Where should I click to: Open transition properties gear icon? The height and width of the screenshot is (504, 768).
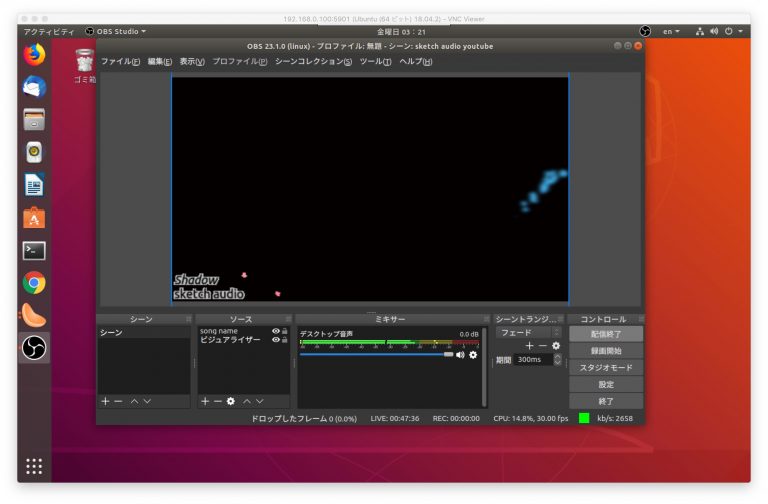tap(556, 346)
